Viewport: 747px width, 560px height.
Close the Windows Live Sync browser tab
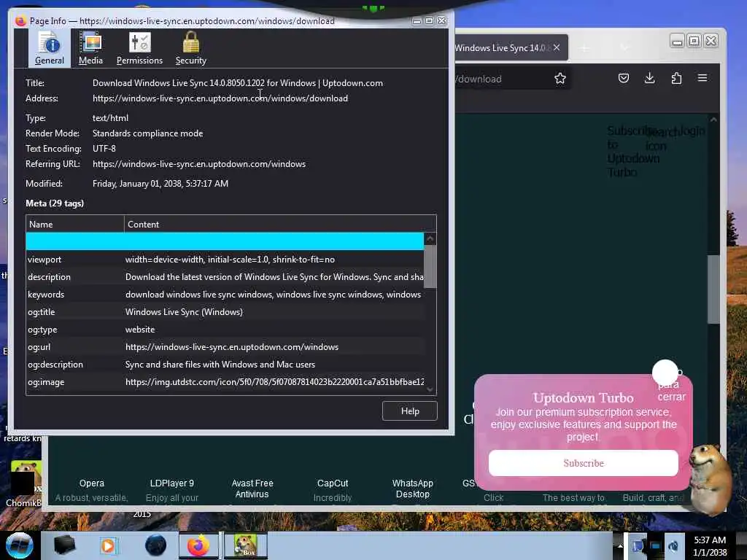click(557, 47)
